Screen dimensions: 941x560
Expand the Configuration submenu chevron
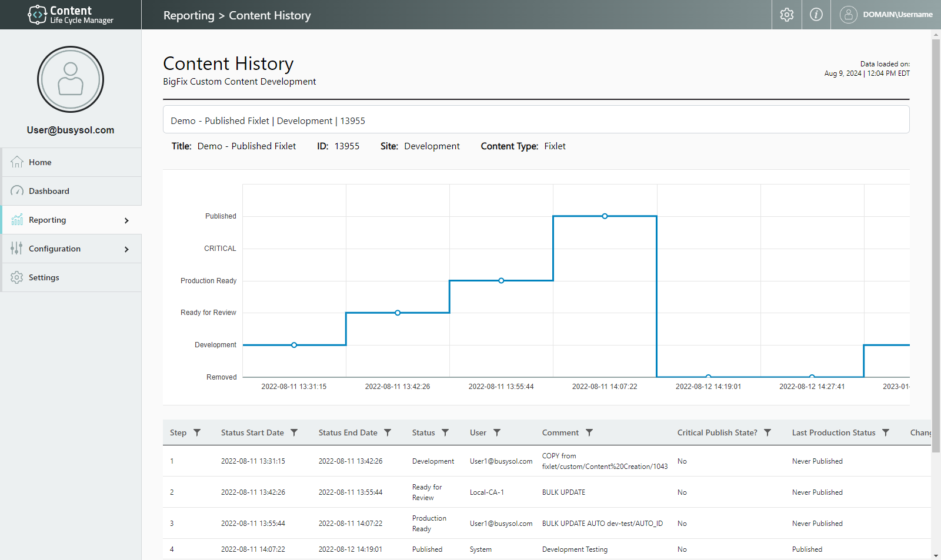pyautogui.click(x=126, y=249)
